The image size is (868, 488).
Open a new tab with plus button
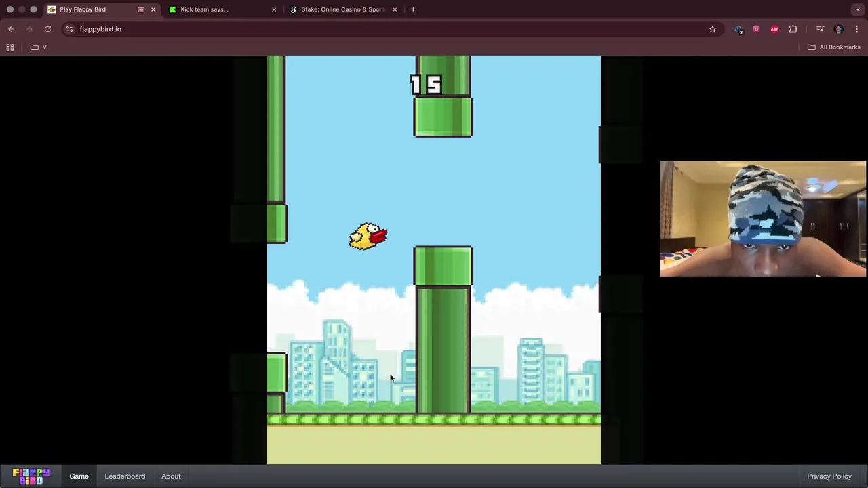coord(413,9)
